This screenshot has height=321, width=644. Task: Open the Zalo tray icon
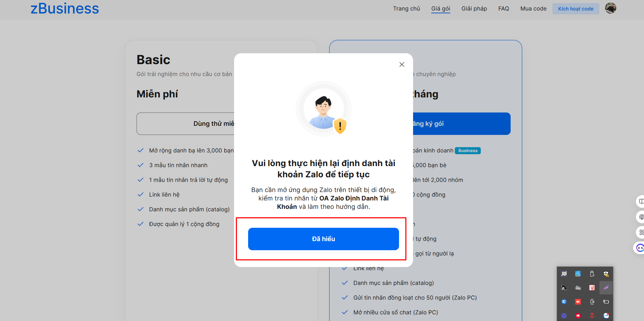(606, 316)
